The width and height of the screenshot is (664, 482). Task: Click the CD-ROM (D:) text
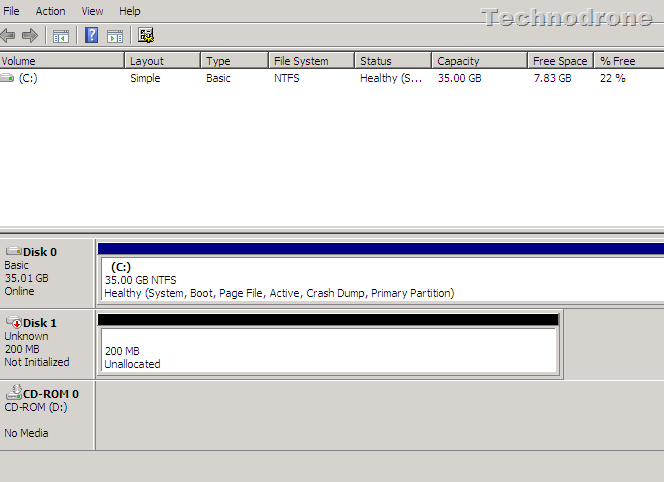[x=36, y=407]
